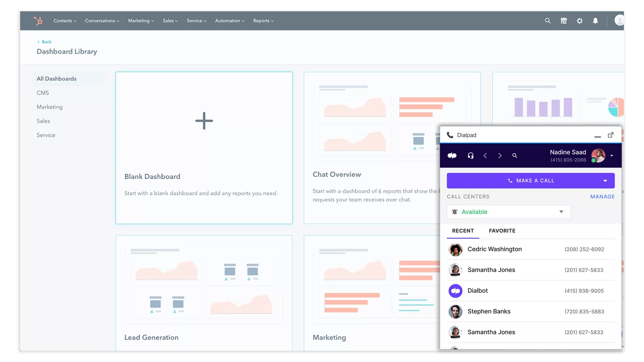Switch to the Favorite tab in Dialpad

[502, 231]
